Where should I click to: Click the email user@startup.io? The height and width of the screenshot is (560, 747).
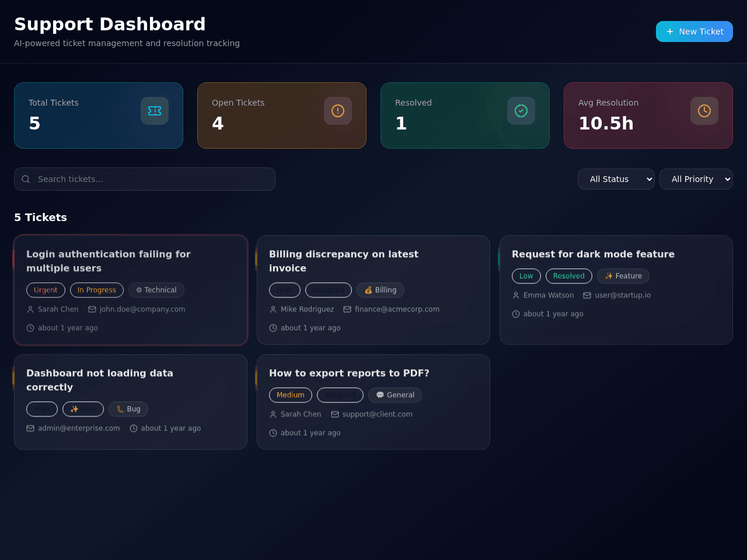coord(623,295)
